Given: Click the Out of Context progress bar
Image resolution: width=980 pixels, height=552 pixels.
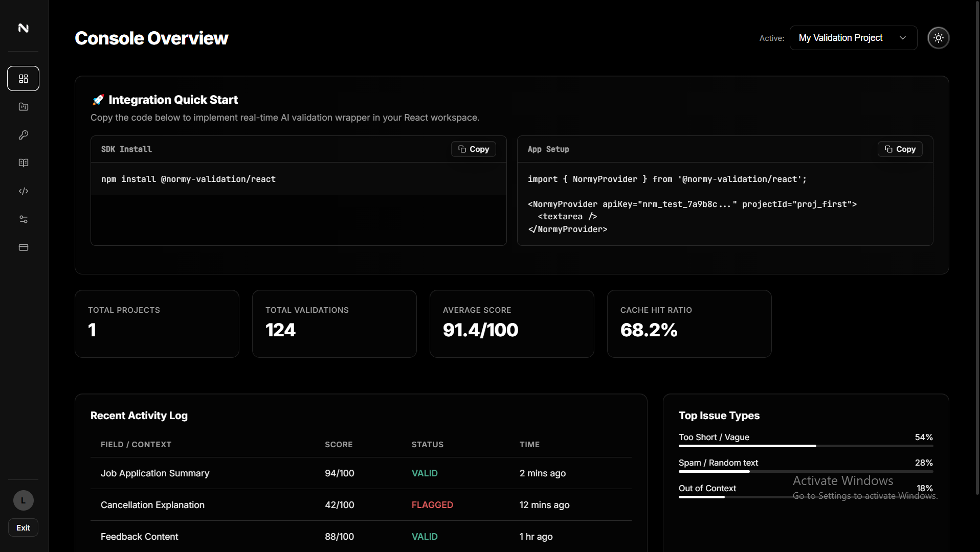Looking at the screenshot, I should click(x=806, y=497).
